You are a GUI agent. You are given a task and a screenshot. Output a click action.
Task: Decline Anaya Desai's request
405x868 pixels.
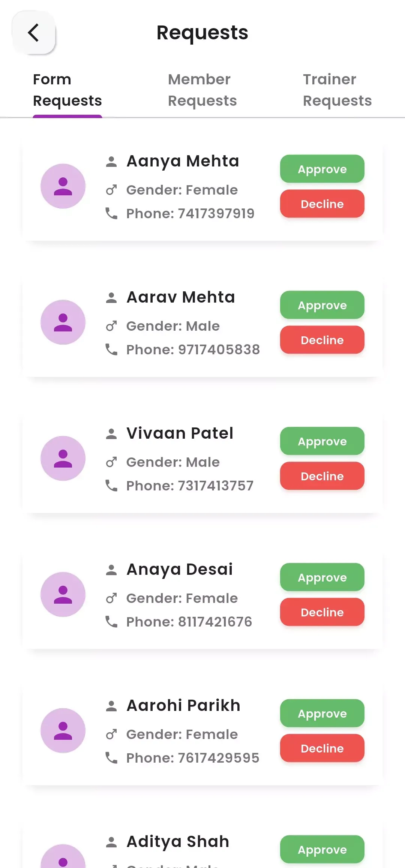pos(322,612)
